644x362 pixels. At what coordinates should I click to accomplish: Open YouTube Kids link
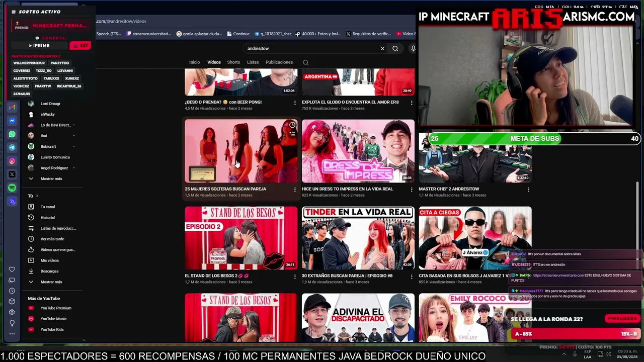click(x=52, y=329)
